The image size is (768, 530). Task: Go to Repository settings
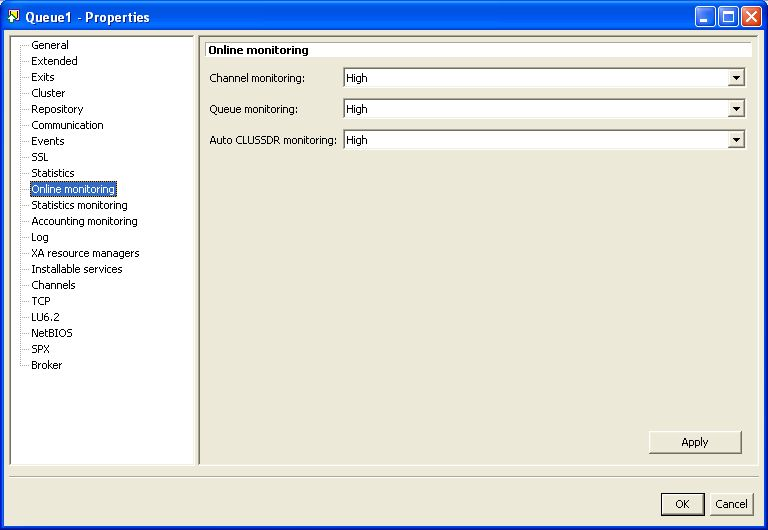pyautogui.click(x=57, y=109)
